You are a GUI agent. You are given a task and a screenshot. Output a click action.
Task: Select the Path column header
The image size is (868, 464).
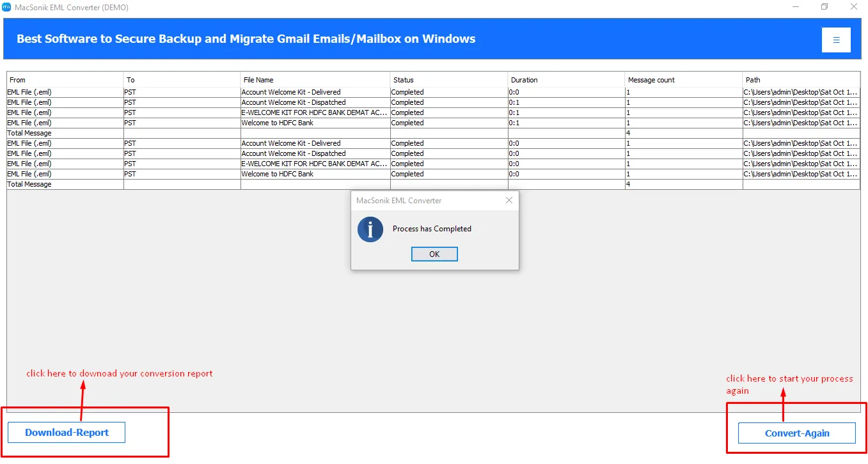click(800, 80)
